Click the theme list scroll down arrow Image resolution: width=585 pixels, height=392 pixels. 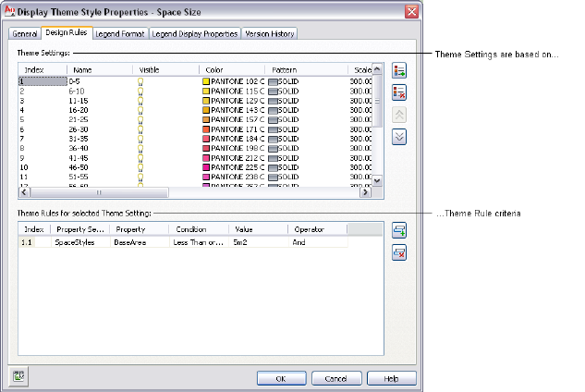pyautogui.click(x=377, y=180)
